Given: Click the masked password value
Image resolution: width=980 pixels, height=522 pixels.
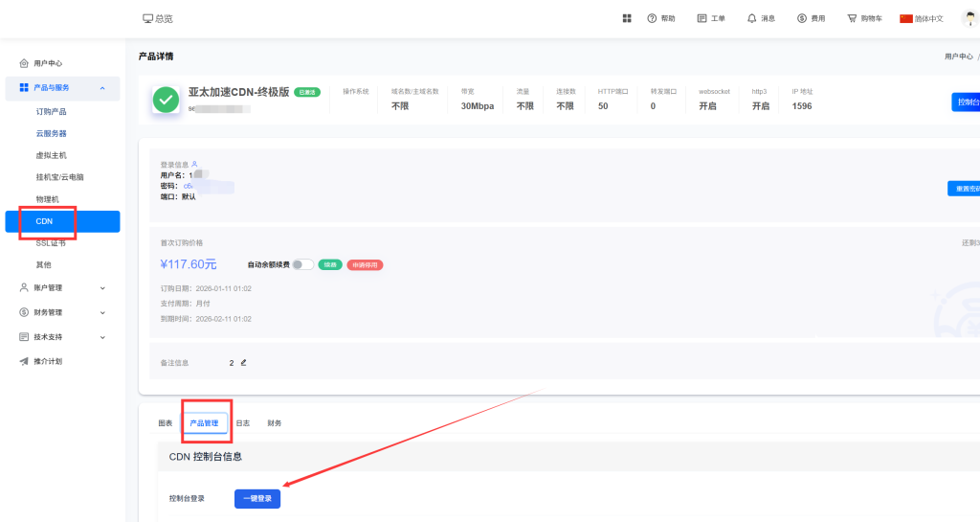Looking at the screenshot, I should click(x=208, y=187).
